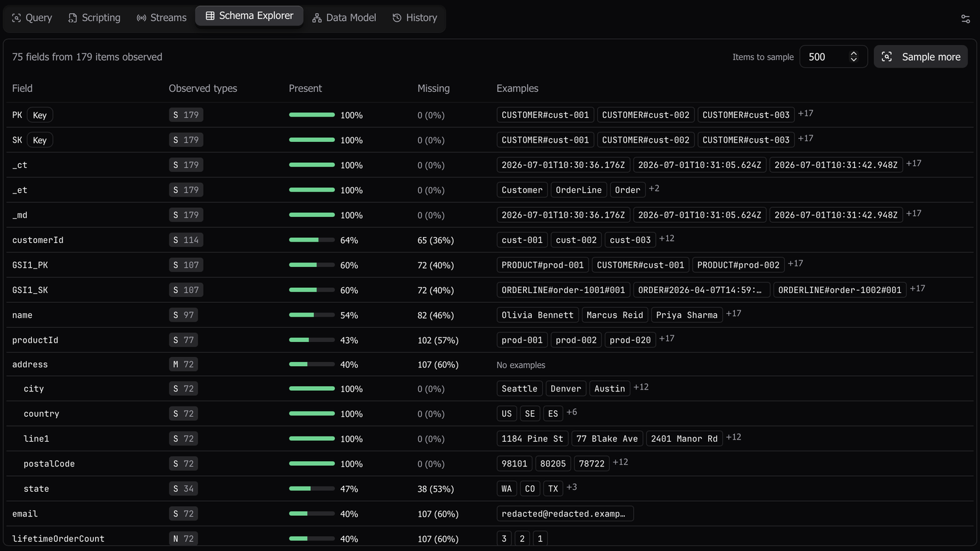Screen dimensions: 980x551
Task: Click the Examples column header
Action: point(517,89)
